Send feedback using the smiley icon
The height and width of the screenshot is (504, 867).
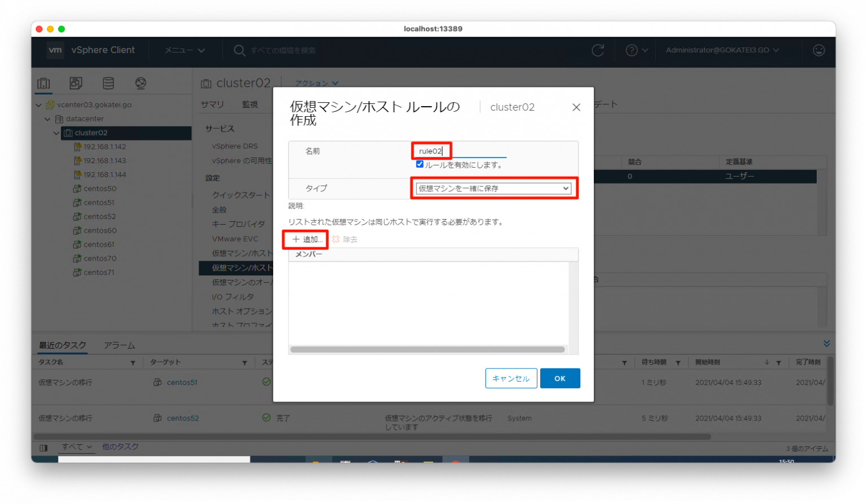pos(819,50)
